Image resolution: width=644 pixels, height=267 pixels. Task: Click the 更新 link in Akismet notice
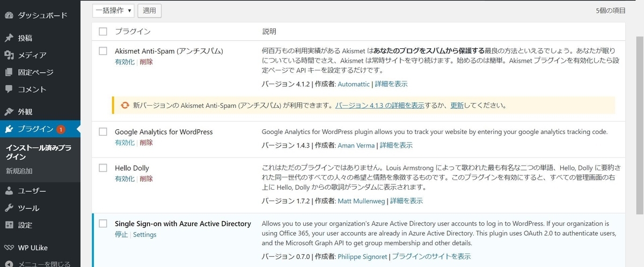click(457, 106)
